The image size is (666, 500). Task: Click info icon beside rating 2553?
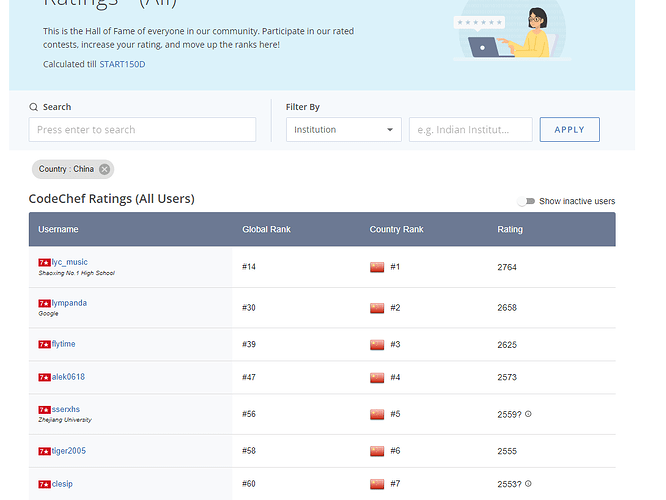tap(528, 483)
